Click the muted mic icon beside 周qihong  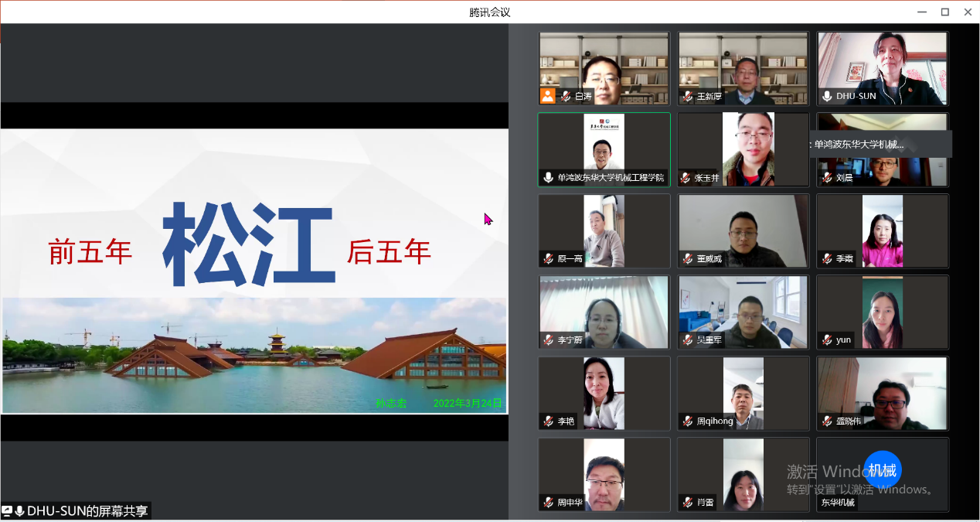coord(686,421)
